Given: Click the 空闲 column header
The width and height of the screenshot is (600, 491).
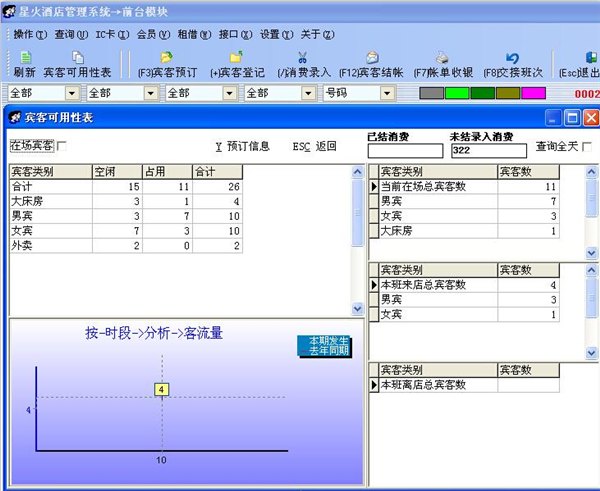Looking at the screenshot, I should click(117, 172).
